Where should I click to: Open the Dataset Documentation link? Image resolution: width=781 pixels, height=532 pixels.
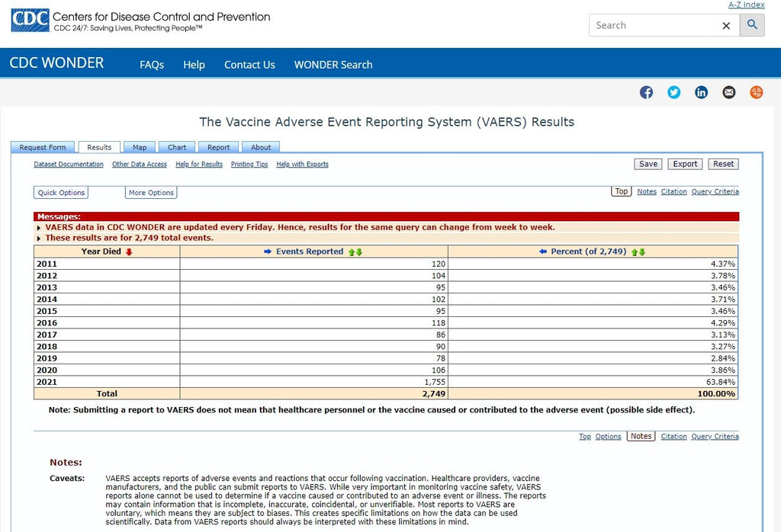coord(69,165)
